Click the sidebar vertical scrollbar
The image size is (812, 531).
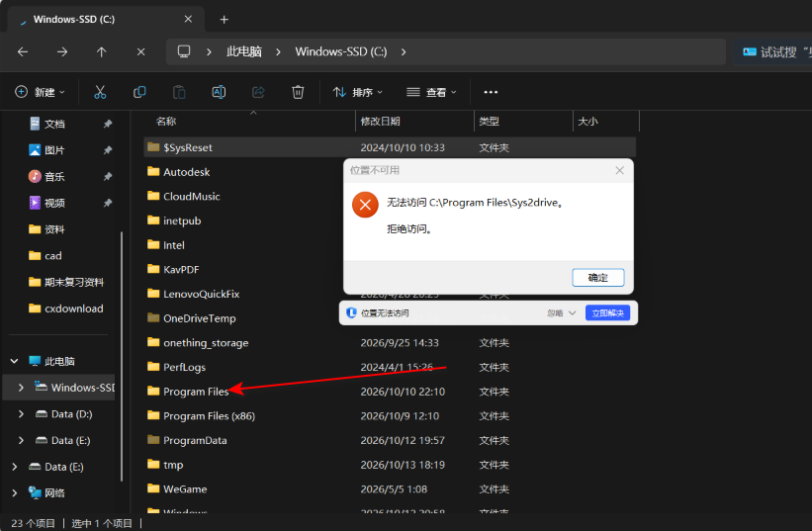coord(122,356)
